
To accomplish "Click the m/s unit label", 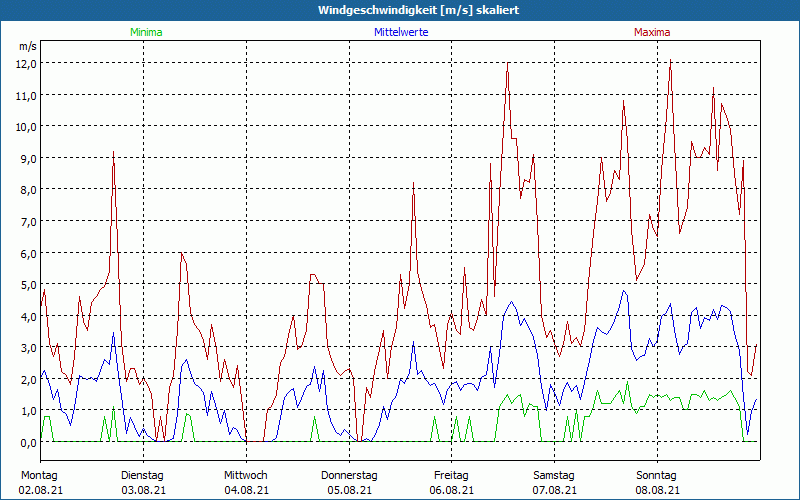I will [27, 46].
